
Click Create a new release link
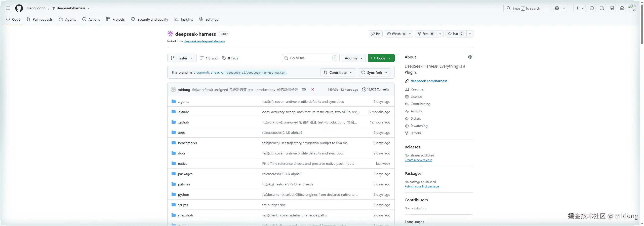[418, 160]
